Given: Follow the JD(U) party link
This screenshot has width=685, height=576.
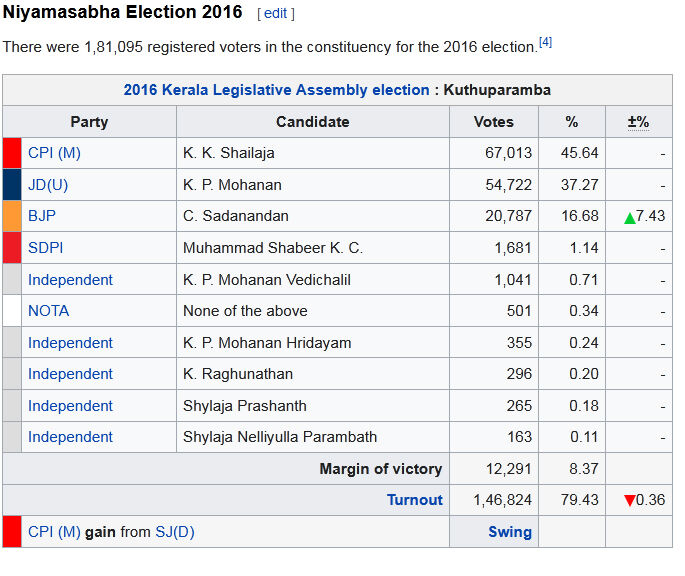Looking at the screenshot, I should (48, 185).
